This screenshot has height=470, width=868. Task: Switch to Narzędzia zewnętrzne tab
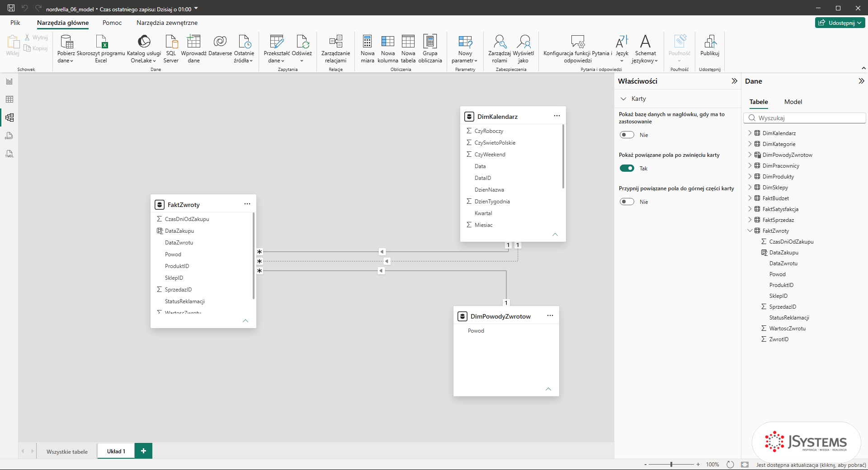click(167, 23)
